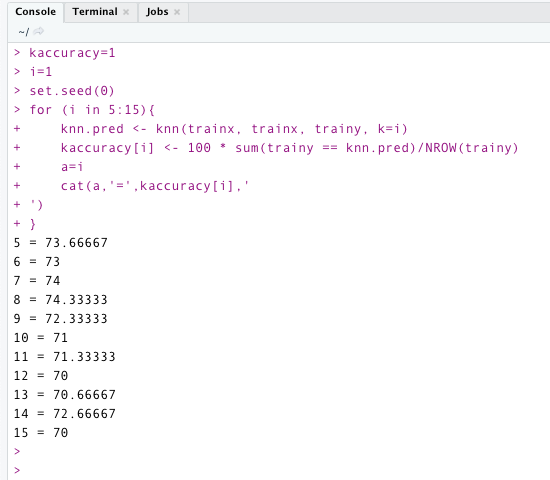
Task: Click output line '12 = 70'
Action: point(41,376)
